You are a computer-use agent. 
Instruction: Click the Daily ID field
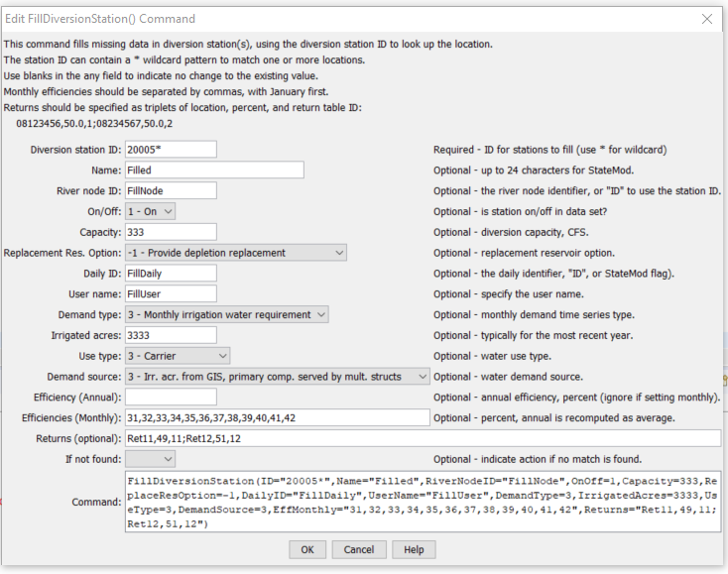[171, 274]
